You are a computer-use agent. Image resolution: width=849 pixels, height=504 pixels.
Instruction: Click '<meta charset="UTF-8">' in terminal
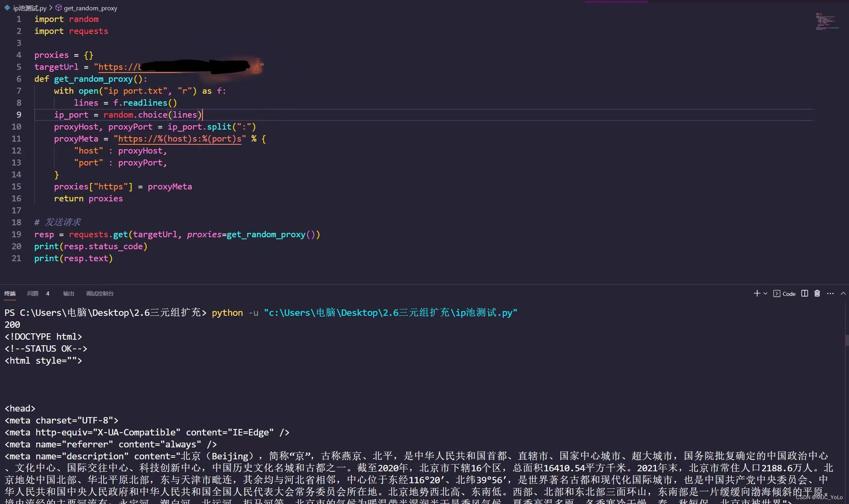61,420
